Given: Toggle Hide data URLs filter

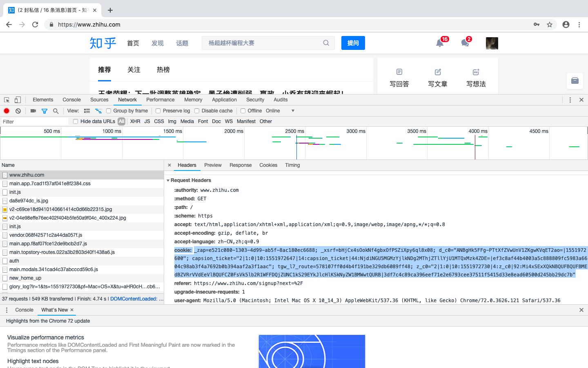Looking at the screenshot, I should pyautogui.click(x=75, y=121).
